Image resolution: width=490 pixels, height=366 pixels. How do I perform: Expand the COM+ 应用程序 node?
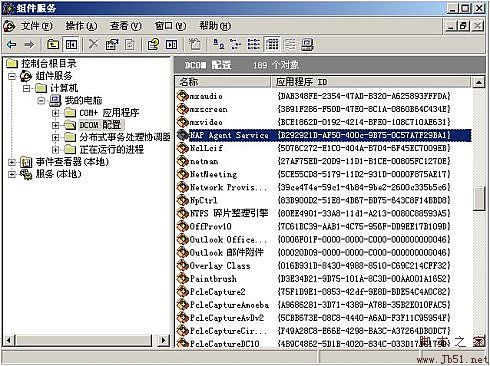tap(56, 113)
